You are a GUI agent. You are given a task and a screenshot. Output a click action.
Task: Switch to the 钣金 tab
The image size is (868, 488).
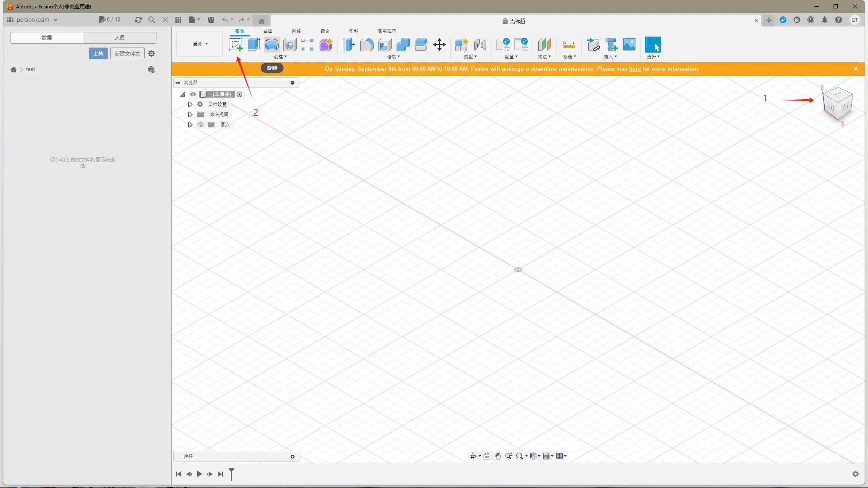(325, 31)
